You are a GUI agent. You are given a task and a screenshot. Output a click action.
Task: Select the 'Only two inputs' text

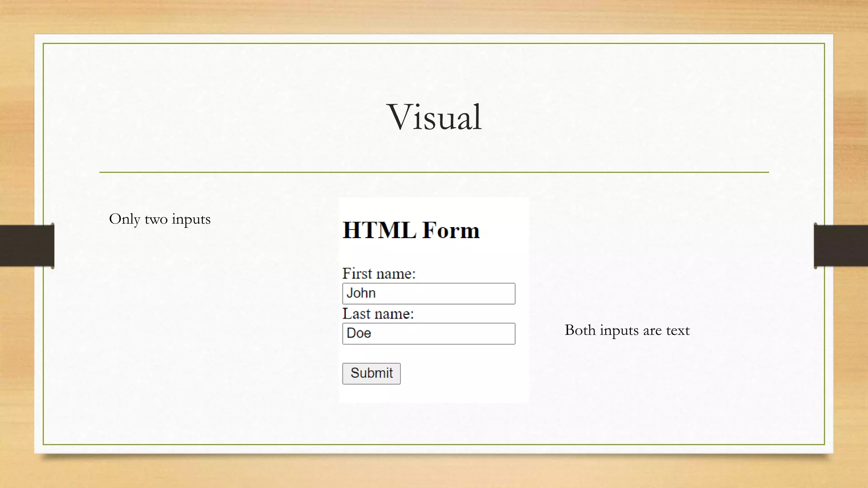(160, 219)
